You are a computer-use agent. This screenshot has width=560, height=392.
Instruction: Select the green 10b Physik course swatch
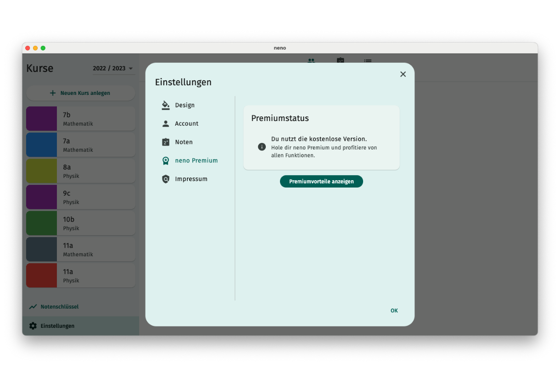point(41,223)
